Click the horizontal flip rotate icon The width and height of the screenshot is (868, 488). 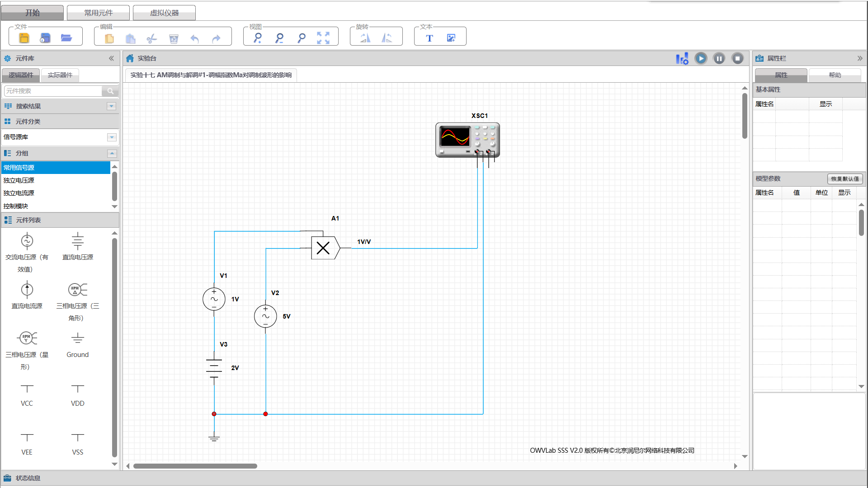tap(365, 38)
